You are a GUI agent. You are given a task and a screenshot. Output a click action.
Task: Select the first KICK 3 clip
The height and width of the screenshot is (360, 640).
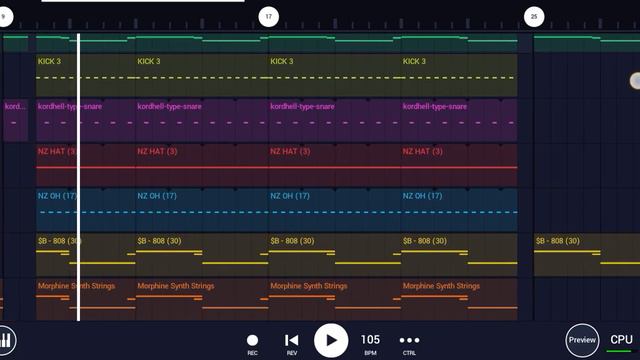tap(86, 75)
